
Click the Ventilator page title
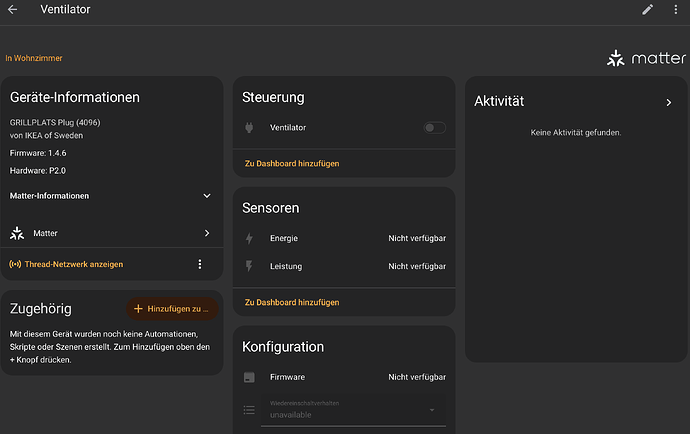[65, 9]
